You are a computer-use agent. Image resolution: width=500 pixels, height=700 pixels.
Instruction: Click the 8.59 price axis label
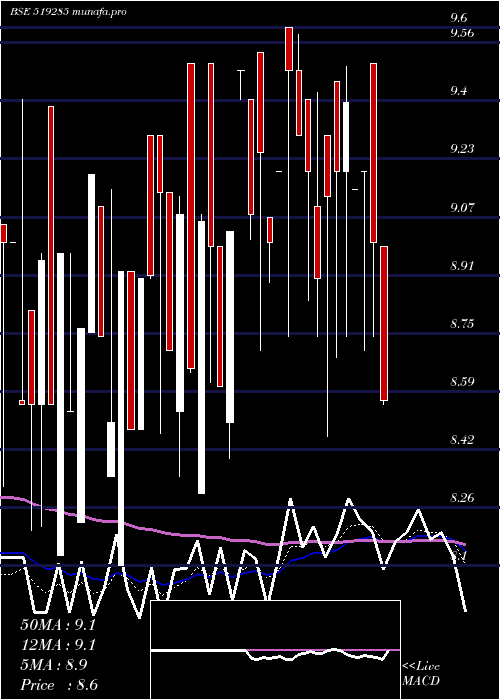tap(462, 382)
